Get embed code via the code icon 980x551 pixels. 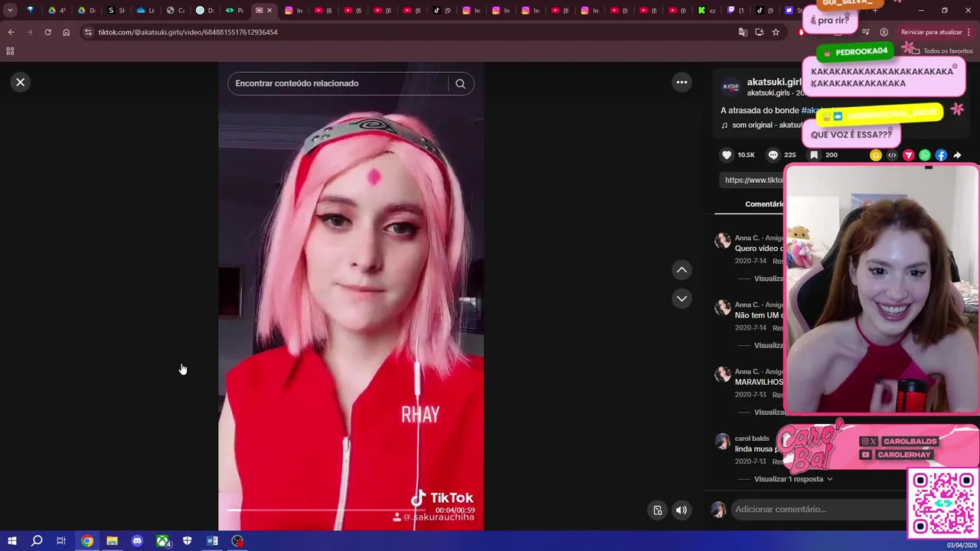point(892,155)
